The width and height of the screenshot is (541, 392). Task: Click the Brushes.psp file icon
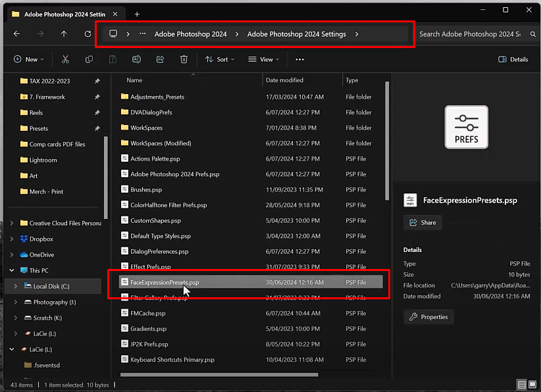coord(124,189)
